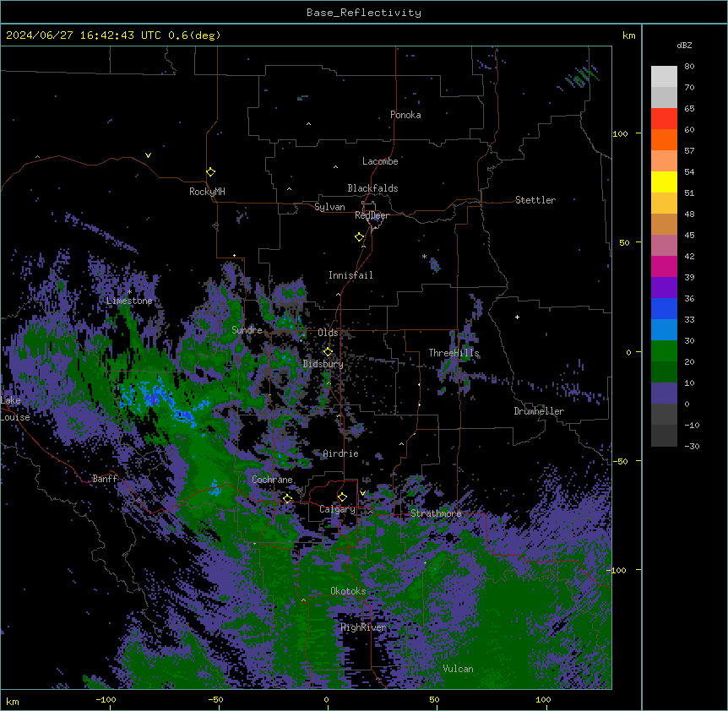The width and height of the screenshot is (728, 711).
Task: Click the Limestone label
Action: click(129, 301)
